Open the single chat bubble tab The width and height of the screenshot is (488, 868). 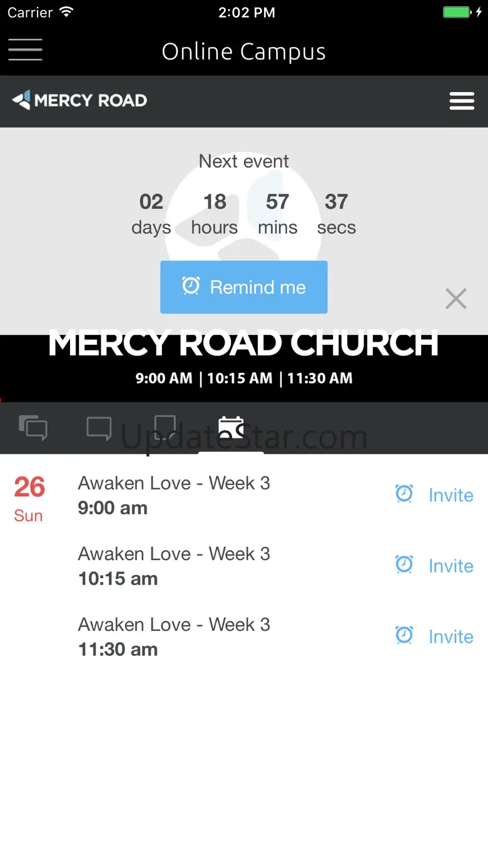pos(99,429)
